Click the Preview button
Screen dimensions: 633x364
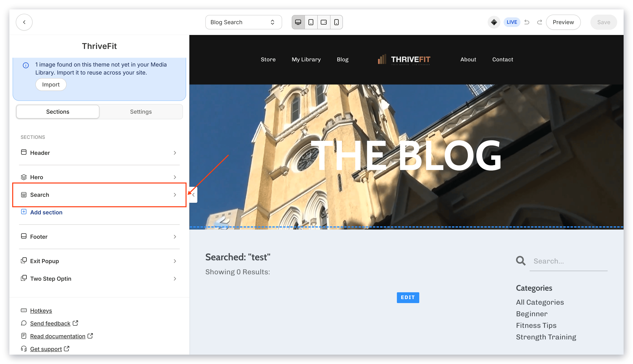(563, 22)
